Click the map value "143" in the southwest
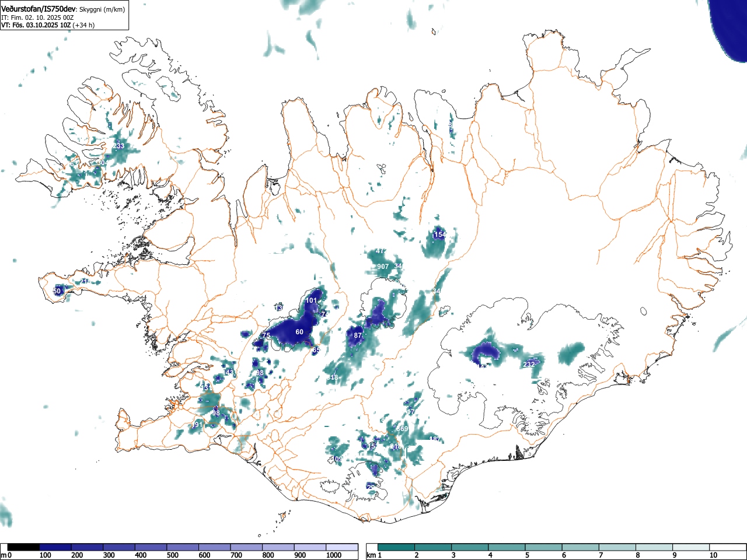Viewport: 747px width, 560px height. click(x=228, y=372)
